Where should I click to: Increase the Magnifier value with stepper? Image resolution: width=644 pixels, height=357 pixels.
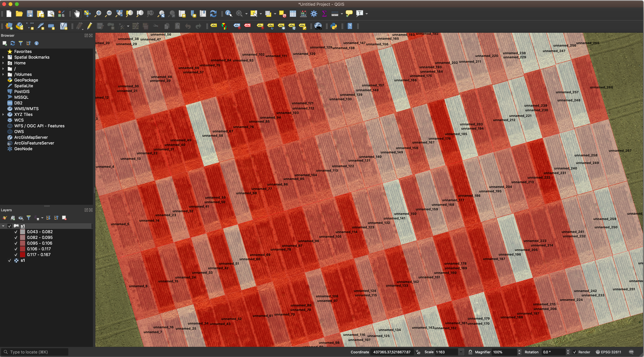(519, 350)
